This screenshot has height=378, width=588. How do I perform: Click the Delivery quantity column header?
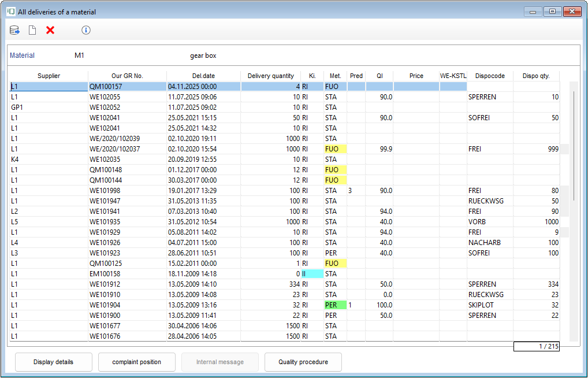click(x=270, y=76)
